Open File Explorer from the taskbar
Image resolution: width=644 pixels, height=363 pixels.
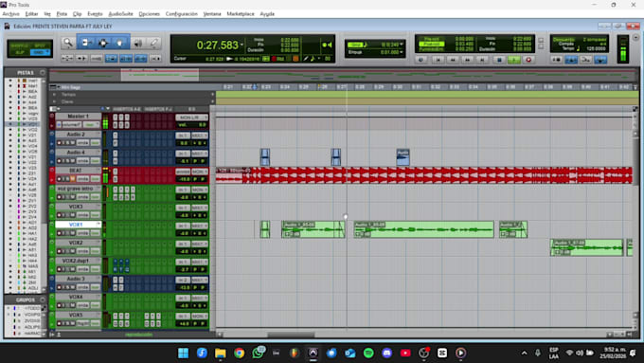click(221, 353)
